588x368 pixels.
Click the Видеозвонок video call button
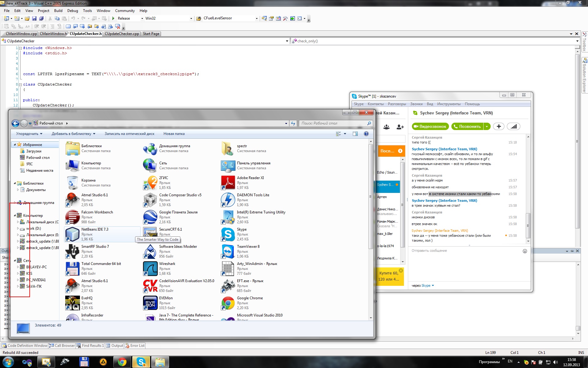click(x=430, y=126)
